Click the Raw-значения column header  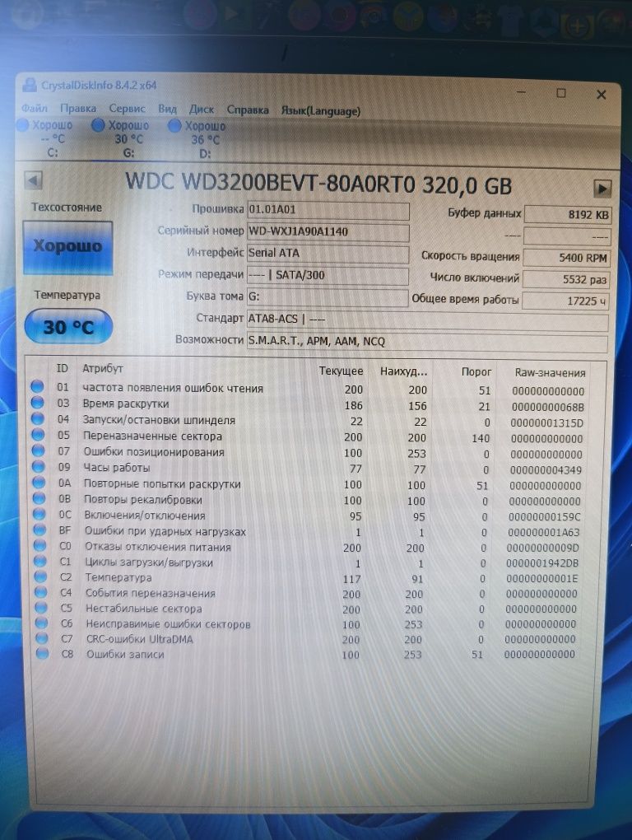(550, 372)
